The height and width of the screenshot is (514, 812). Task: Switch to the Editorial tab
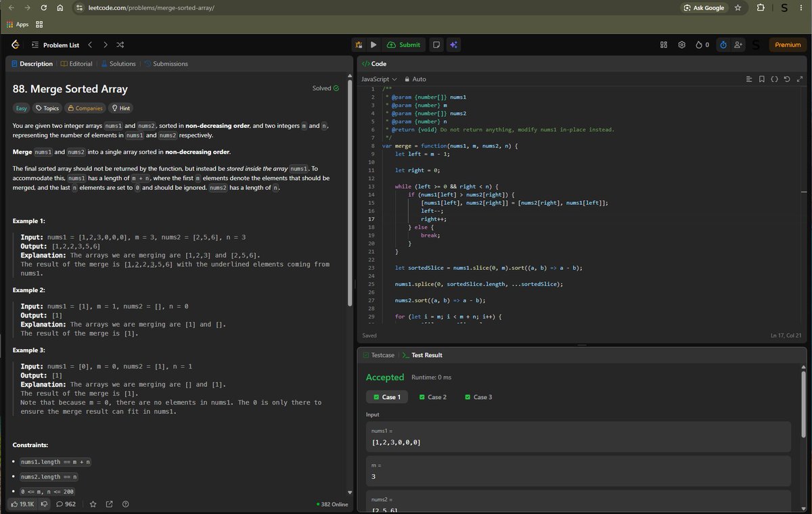tap(76, 64)
